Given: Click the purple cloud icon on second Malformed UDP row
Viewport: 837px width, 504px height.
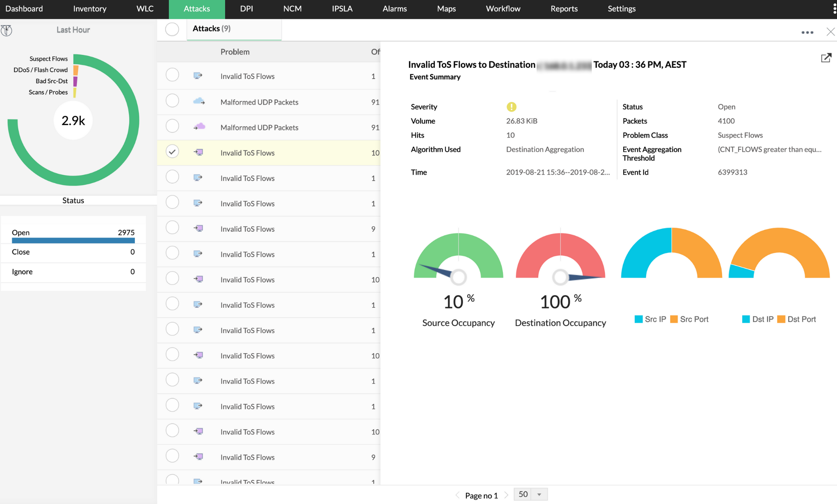Looking at the screenshot, I should pos(199,127).
